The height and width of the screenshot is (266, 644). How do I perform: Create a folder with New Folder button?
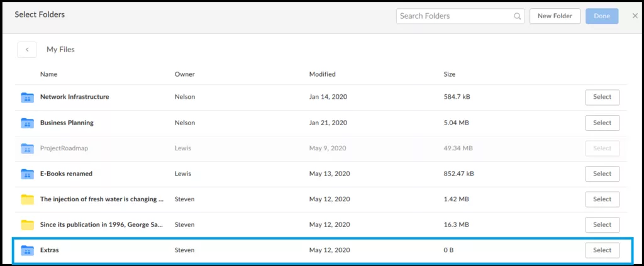555,16
